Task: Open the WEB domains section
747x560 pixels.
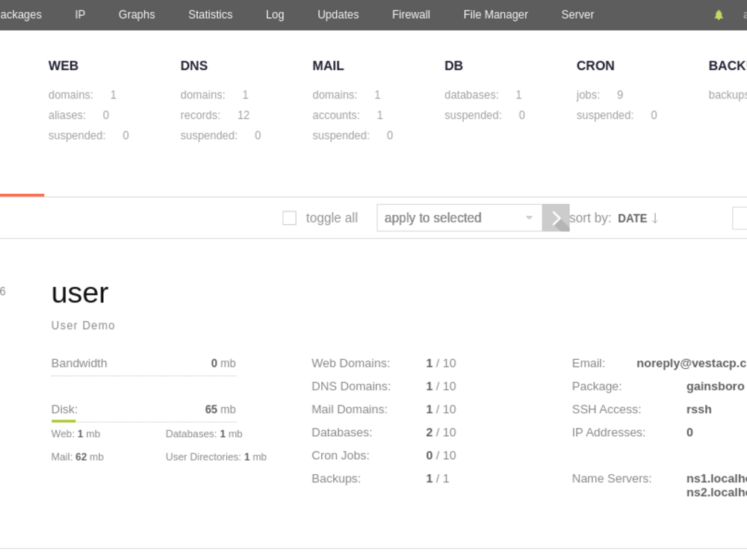Action: click(x=63, y=66)
